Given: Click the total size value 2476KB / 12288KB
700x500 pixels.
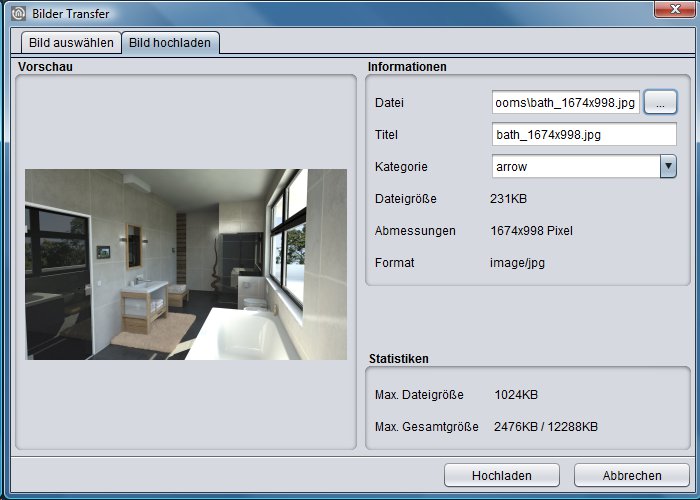Looking at the screenshot, I should click(546, 427).
